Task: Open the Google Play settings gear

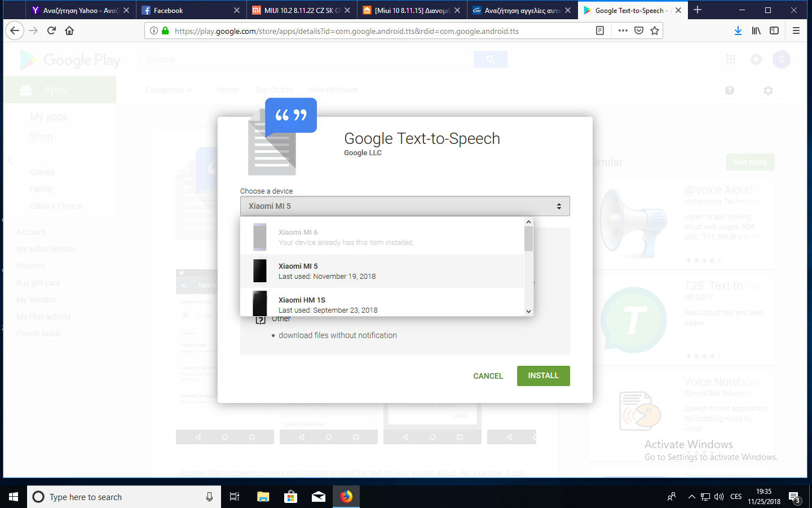Action: coord(768,90)
